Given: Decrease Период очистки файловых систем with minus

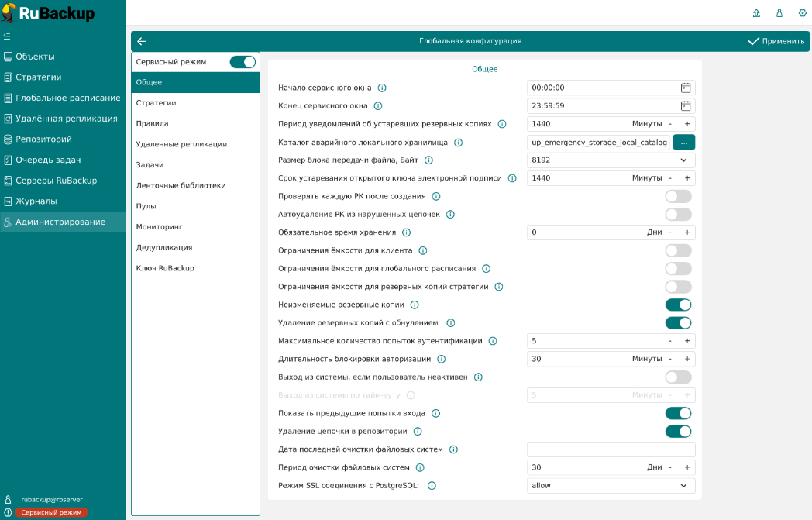Looking at the screenshot, I should (670, 467).
